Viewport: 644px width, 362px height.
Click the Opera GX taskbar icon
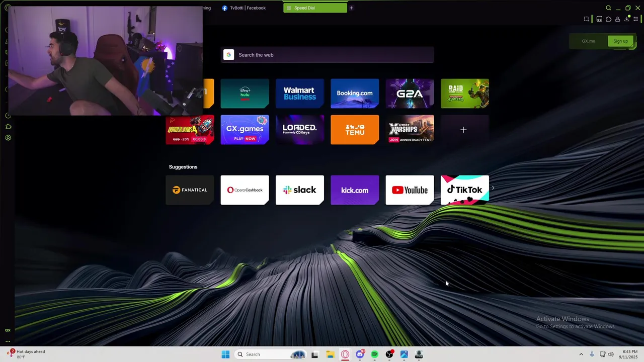tap(345, 354)
